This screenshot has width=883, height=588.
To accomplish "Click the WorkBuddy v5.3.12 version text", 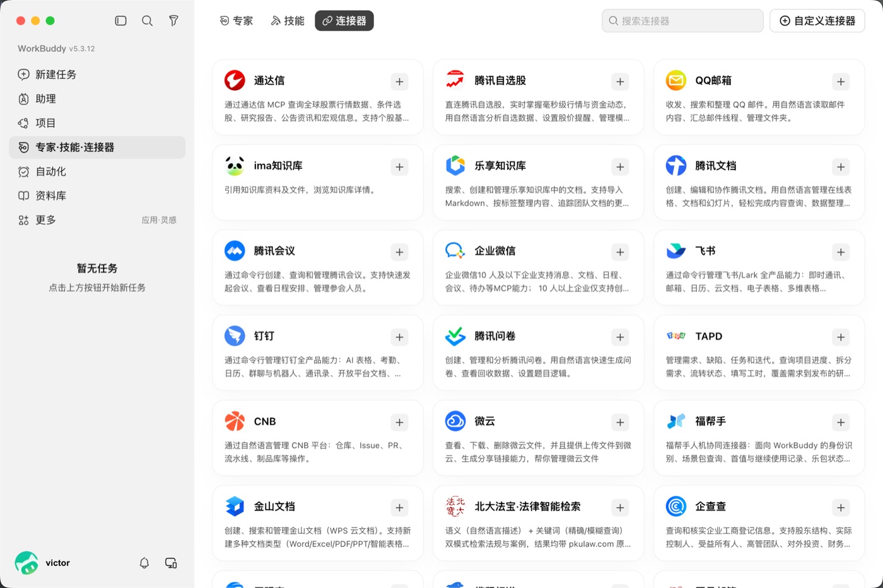I will point(56,49).
